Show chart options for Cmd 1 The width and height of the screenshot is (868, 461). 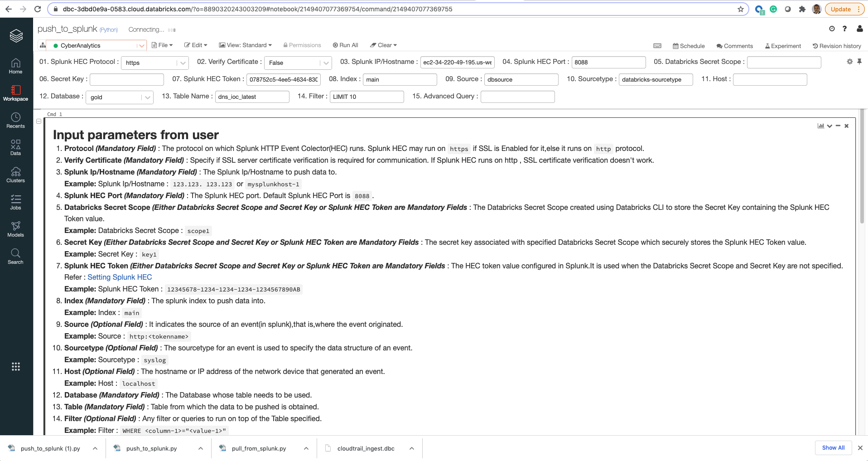[820, 126]
